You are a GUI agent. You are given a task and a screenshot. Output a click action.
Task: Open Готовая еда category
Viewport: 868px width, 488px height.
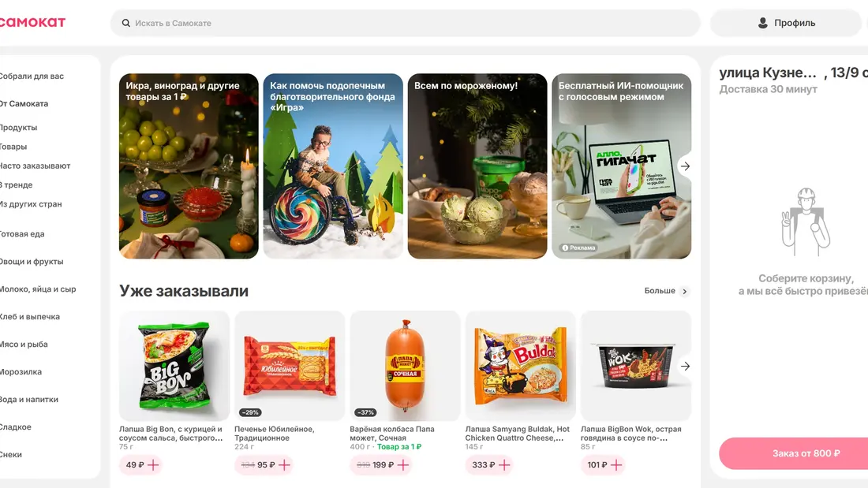[22, 234]
